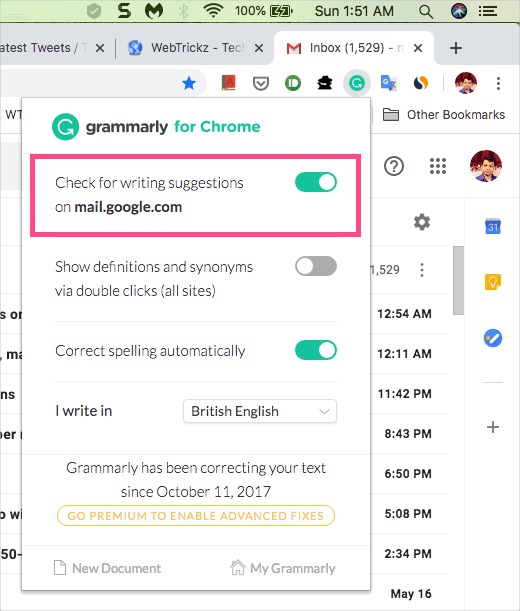The width and height of the screenshot is (520, 611).
Task: Close the WebTrickz tab
Action: pos(259,48)
